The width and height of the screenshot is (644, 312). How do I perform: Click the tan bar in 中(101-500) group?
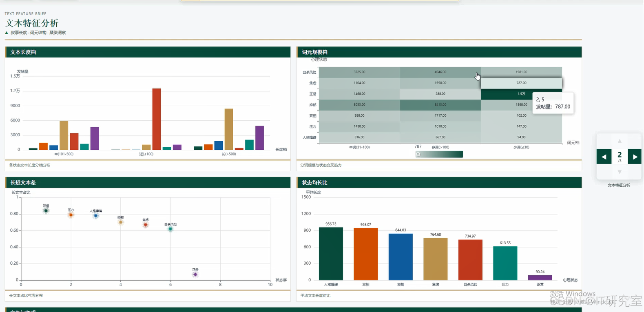64,135
